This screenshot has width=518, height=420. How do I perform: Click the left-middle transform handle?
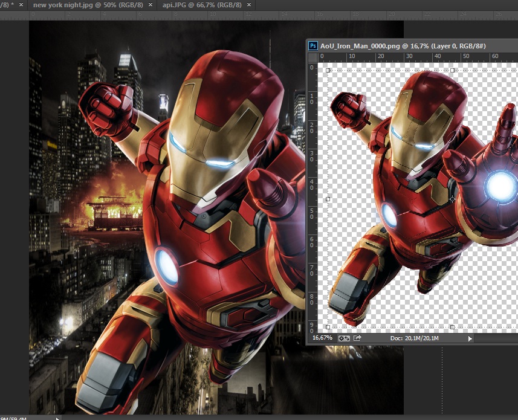(x=328, y=198)
